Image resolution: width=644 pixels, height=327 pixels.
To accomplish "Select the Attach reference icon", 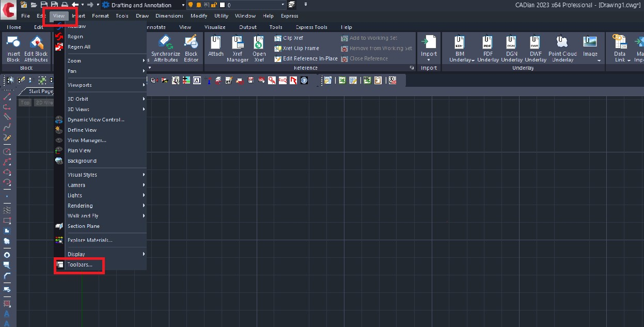I will [x=216, y=43].
